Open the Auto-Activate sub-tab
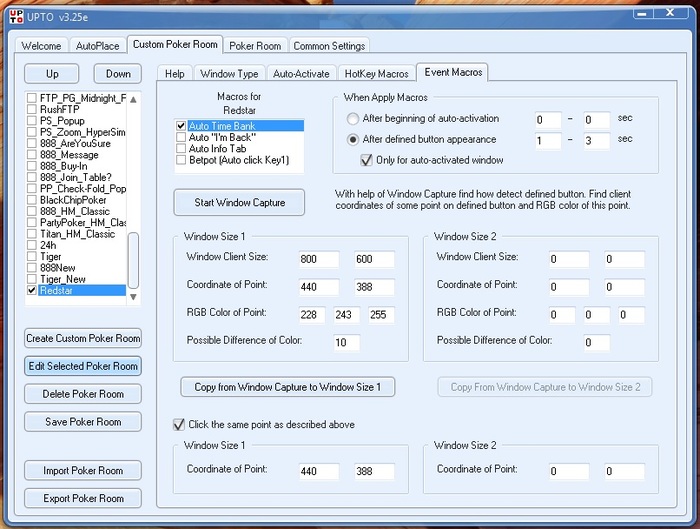This screenshot has width=700, height=529. tap(301, 74)
